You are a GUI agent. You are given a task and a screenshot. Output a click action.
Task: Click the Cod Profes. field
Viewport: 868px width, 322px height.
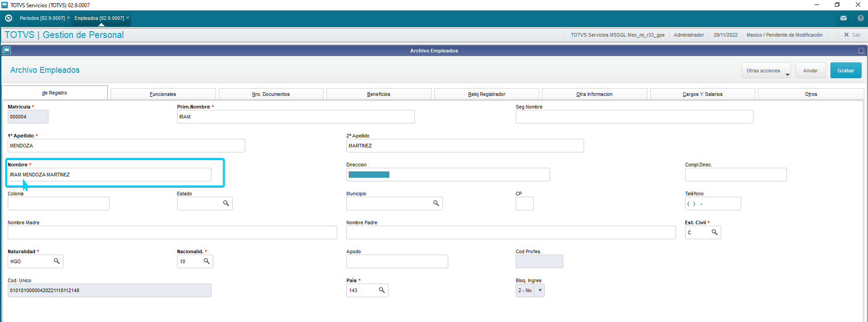click(539, 261)
